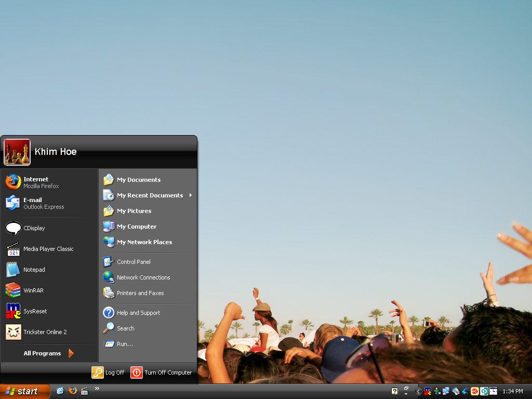The height and width of the screenshot is (399, 532).
Task: Start Trickster Online 2
Action: click(49, 332)
